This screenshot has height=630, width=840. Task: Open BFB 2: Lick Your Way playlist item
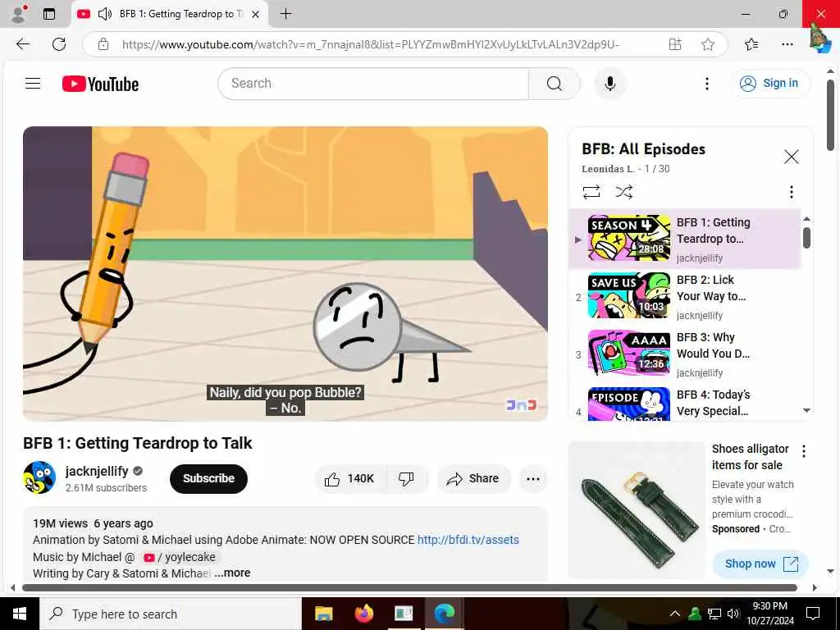pyautogui.click(x=685, y=297)
